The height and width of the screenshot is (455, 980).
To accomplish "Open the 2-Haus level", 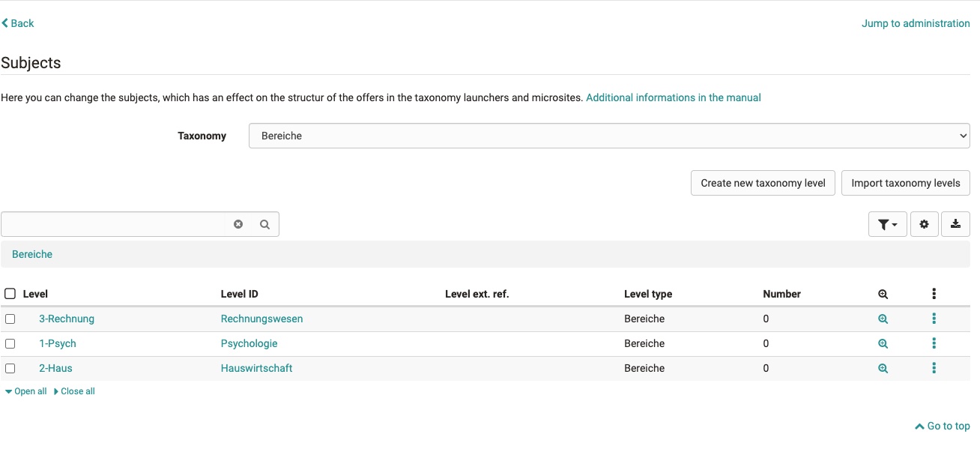I will [x=55, y=368].
